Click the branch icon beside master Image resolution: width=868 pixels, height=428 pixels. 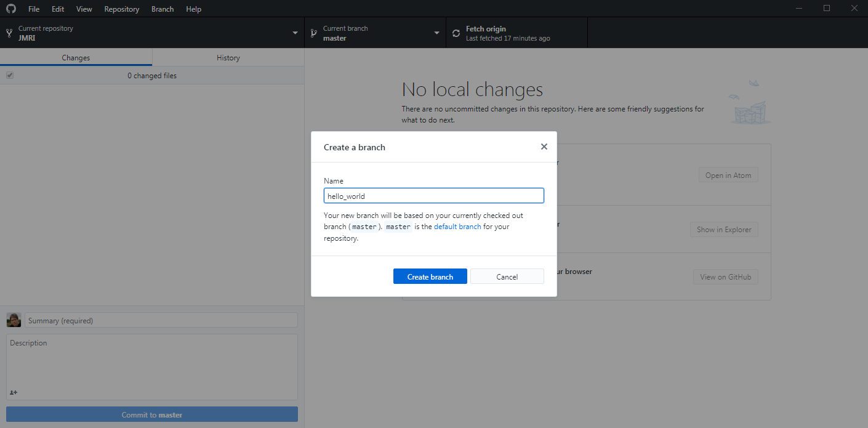(313, 33)
